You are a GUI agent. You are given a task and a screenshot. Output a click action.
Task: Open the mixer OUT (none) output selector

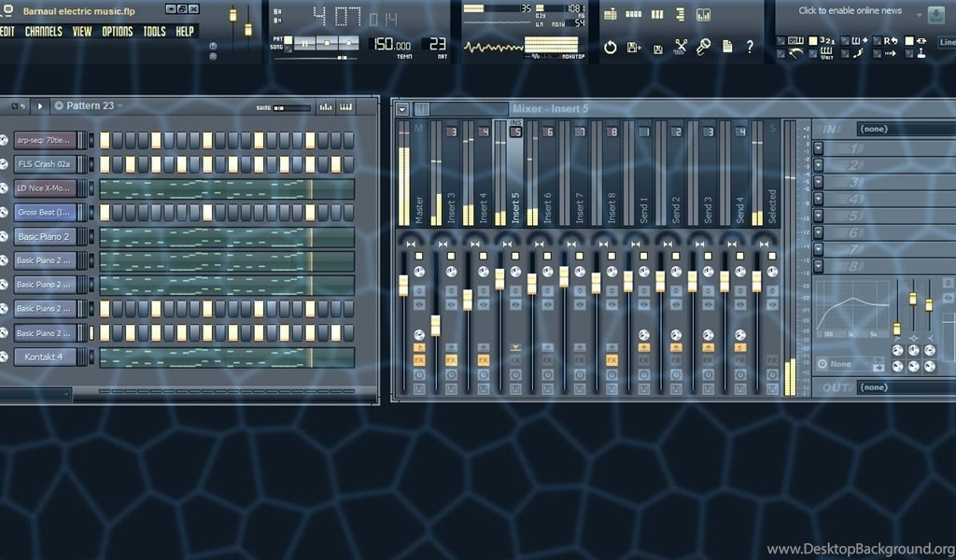tap(906, 387)
